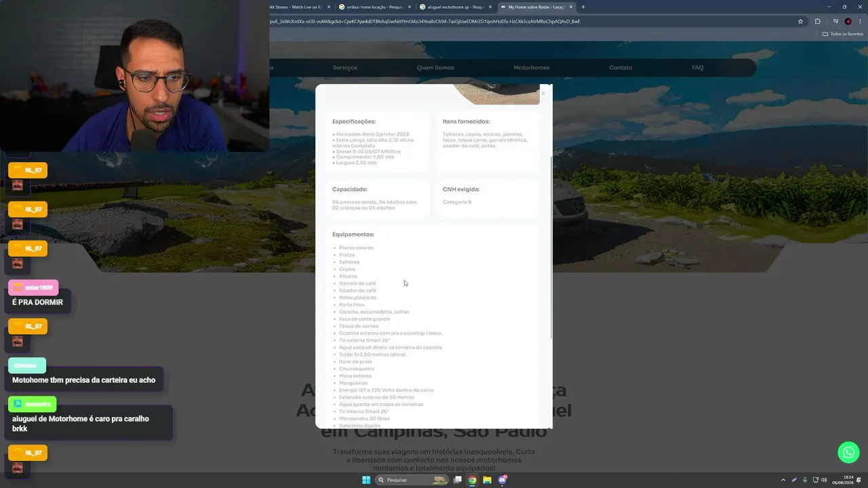Click the 'Porta frios' list item
This screenshot has width=868, height=488.
click(352, 305)
